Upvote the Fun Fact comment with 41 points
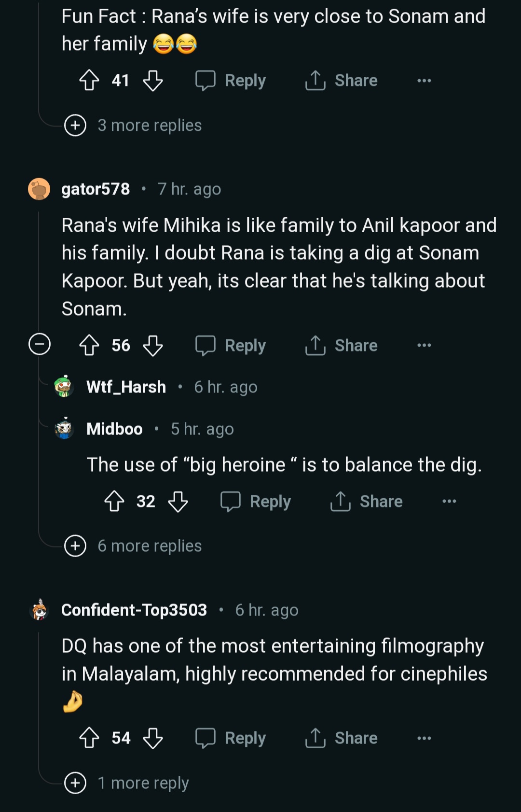The image size is (521, 812). 89,81
